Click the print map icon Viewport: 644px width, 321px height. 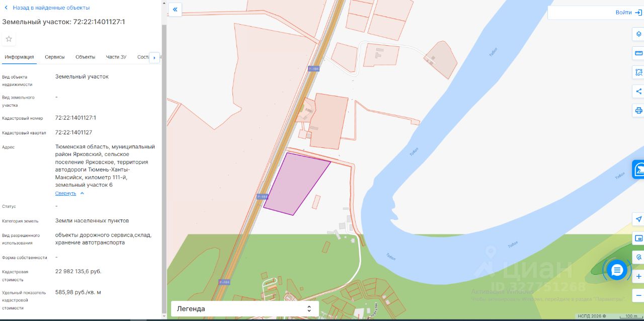638,111
